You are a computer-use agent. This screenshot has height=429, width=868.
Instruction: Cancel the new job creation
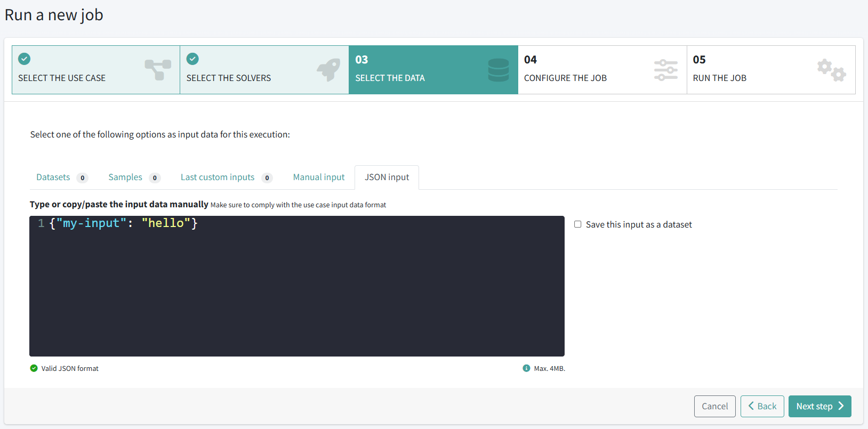coord(714,406)
